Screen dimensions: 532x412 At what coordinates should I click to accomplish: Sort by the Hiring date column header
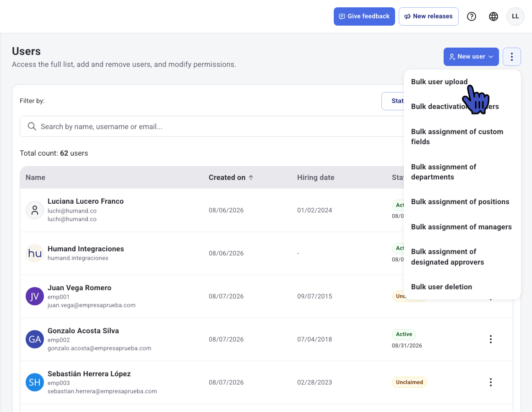[315, 178]
